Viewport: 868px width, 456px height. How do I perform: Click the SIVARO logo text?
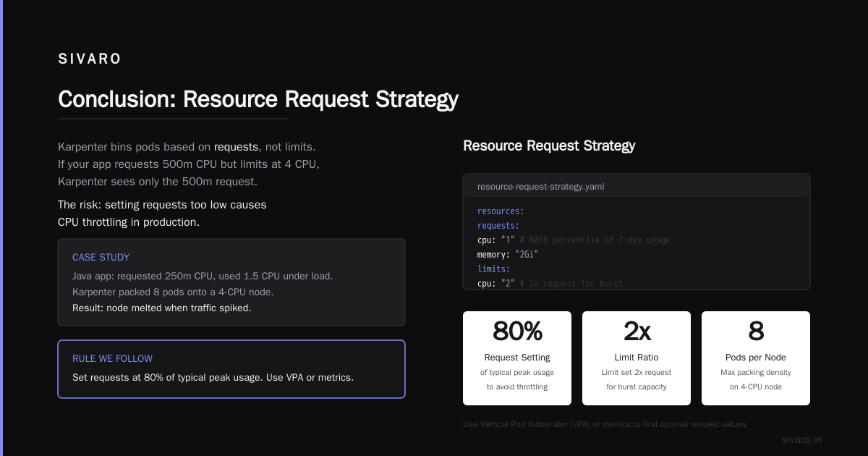(x=90, y=59)
